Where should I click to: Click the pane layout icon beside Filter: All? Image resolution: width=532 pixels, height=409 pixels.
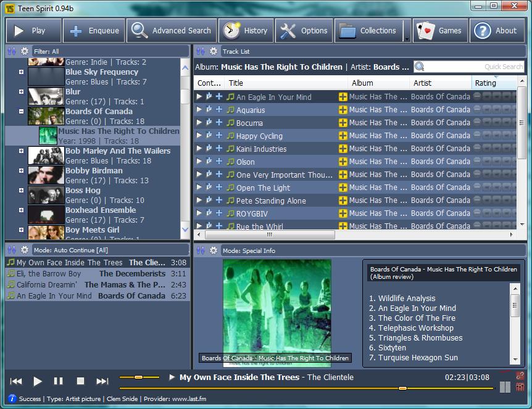click(12, 51)
